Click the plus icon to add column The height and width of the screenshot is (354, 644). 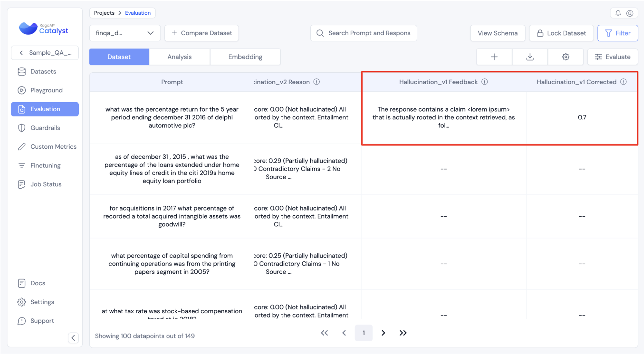(x=494, y=57)
